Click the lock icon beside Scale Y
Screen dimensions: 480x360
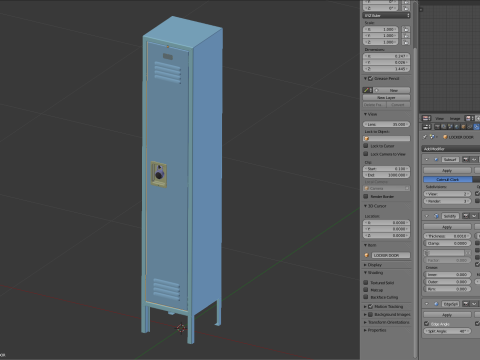coord(406,36)
